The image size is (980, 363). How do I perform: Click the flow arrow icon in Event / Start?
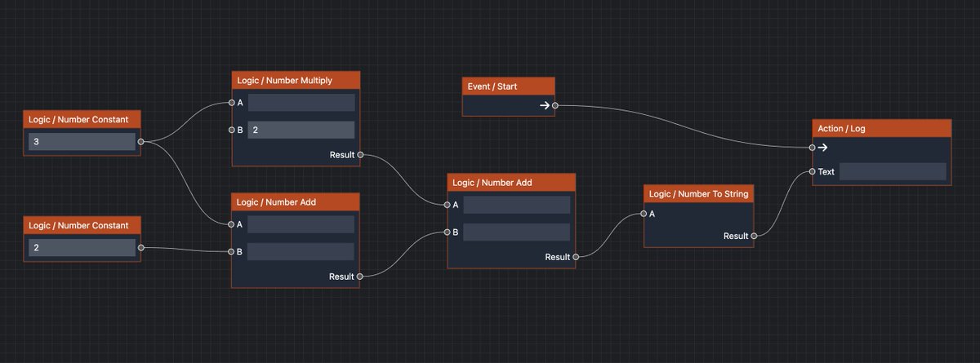[x=545, y=105]
